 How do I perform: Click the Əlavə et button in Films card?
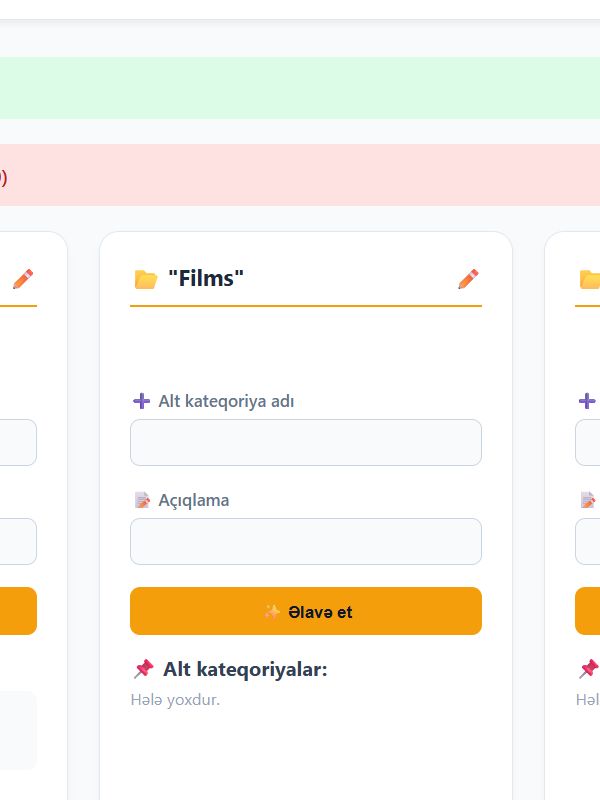pyautogui.click(x=306, y=611)
